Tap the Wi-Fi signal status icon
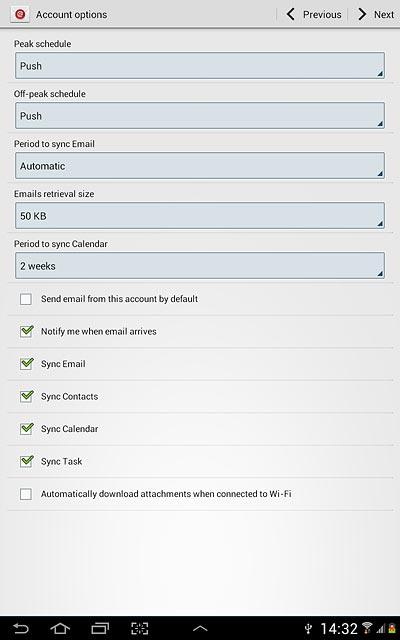Image resolution: width=400 pixels, height=640 pixels. coord(367,628)
